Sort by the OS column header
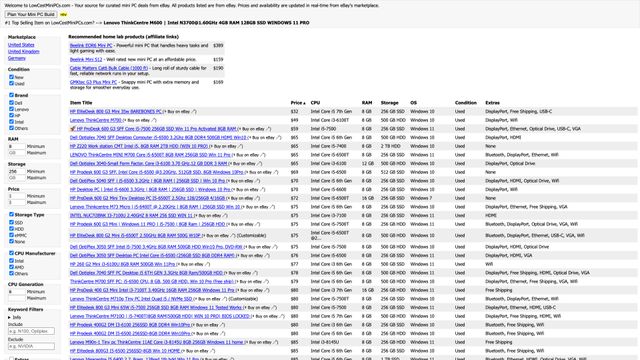 point(413,103)
